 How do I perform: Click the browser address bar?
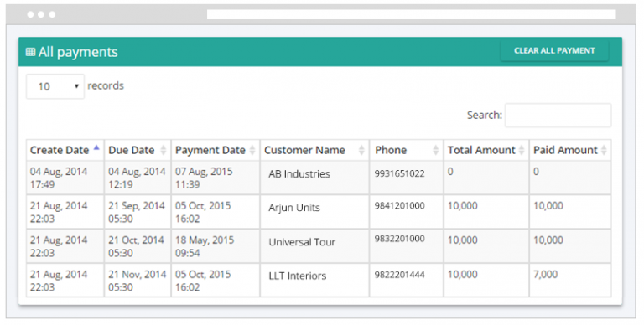pos(411,14)
